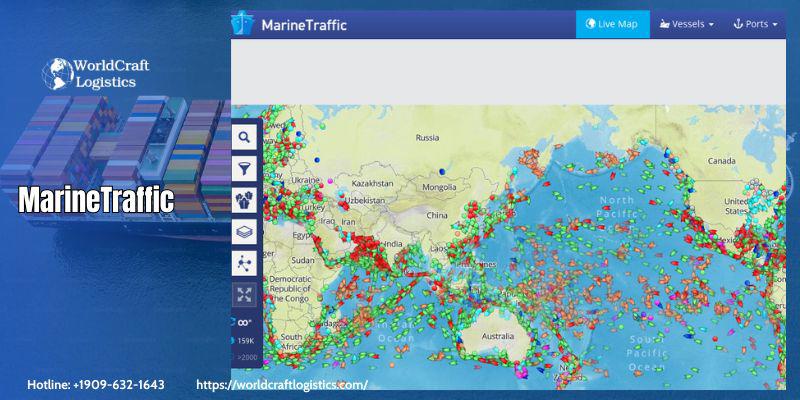
Task: Open the vessel filter funnel tool
Action: [x=244, y=169]
